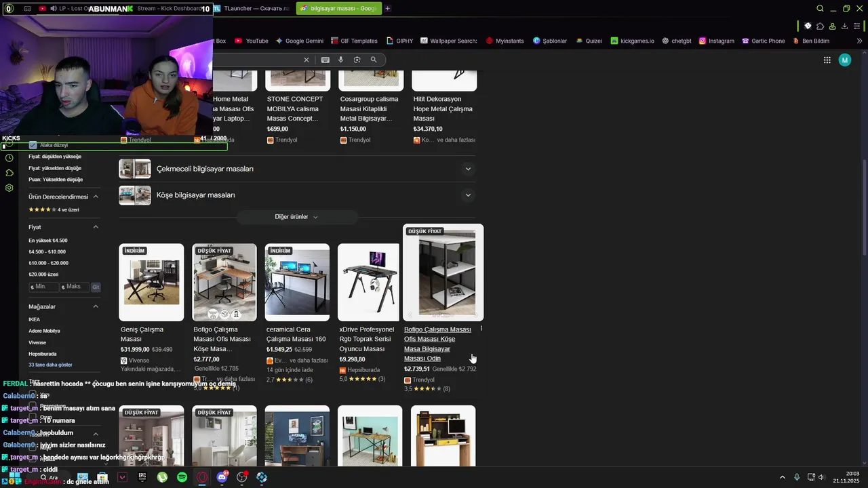Select the bilgisayar masası Google tab

339,9
